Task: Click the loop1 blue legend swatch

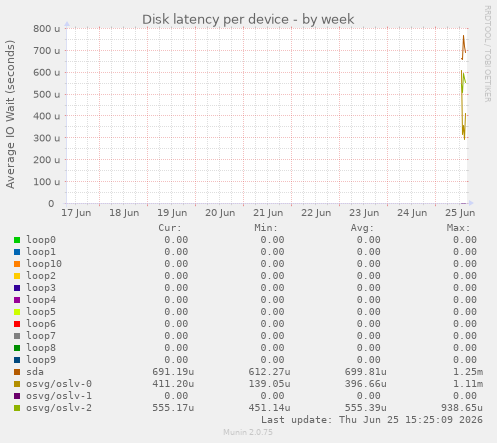Action: click(x=17, y=252)
